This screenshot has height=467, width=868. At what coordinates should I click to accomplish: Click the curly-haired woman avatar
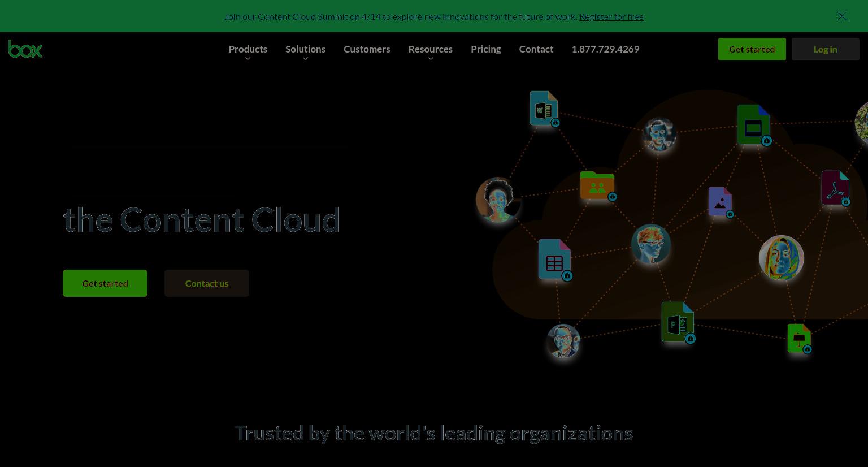[x=498, y=200]
